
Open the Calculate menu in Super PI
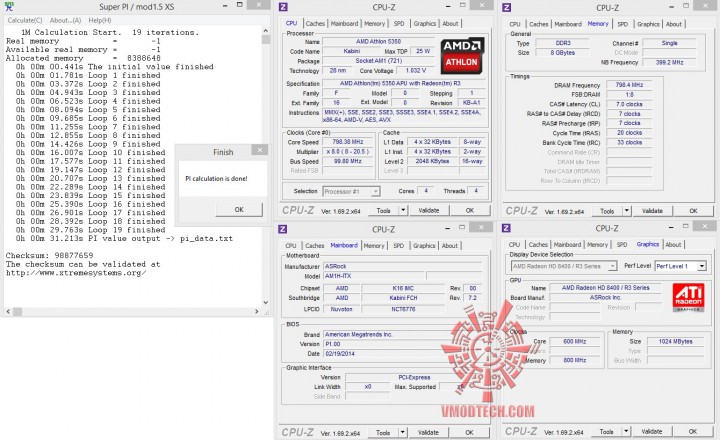(25, 20)
